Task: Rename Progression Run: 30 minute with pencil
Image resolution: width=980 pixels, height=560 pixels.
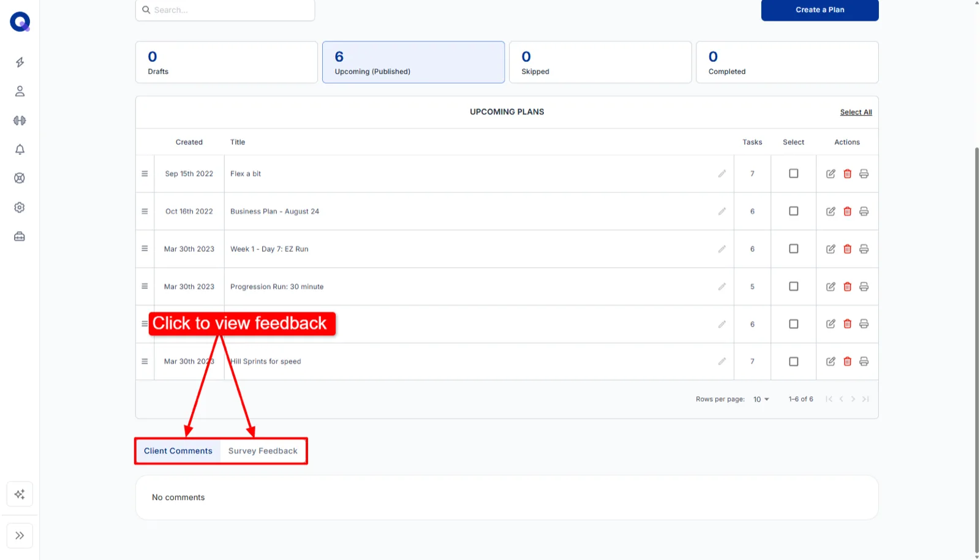Action: pos(722,287)
